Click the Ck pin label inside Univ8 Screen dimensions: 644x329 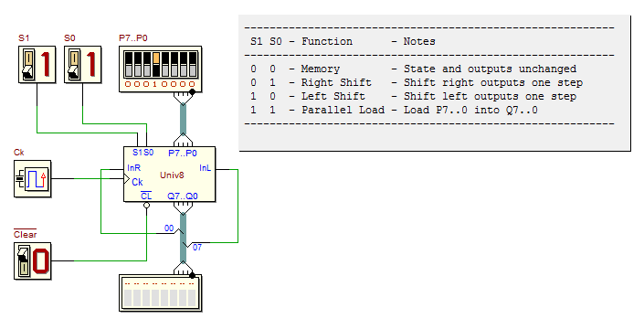tap(137, 182)
